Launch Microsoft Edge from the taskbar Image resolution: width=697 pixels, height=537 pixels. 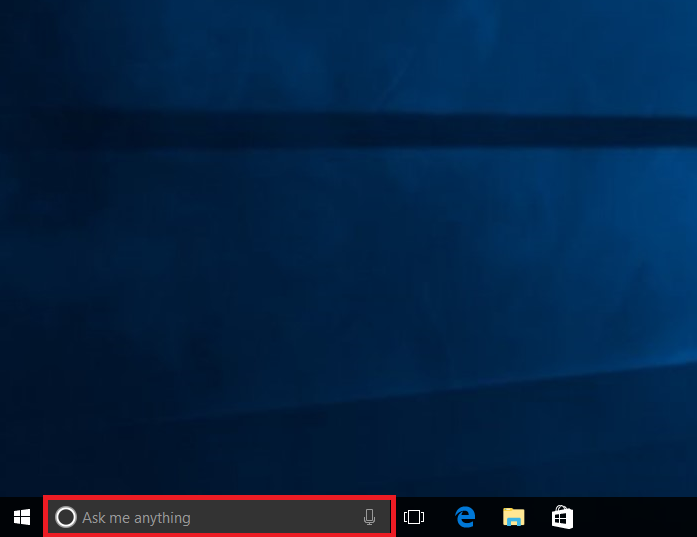(465, 517)
